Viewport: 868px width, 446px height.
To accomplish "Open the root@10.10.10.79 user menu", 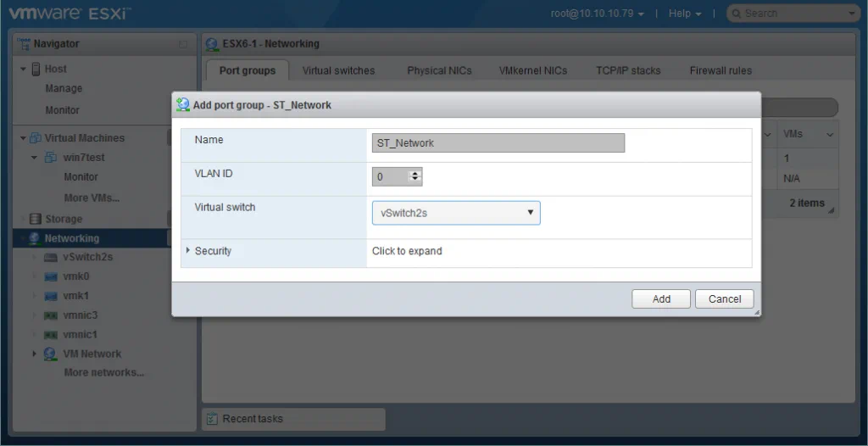I will tap(598, 14).
